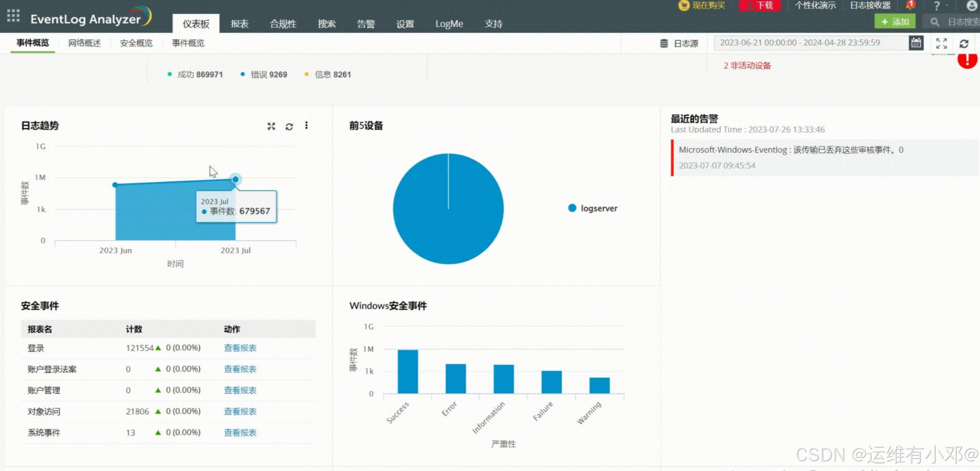Open the Network Overview sub-tab

pyautogui.click(x=84, y=43)
